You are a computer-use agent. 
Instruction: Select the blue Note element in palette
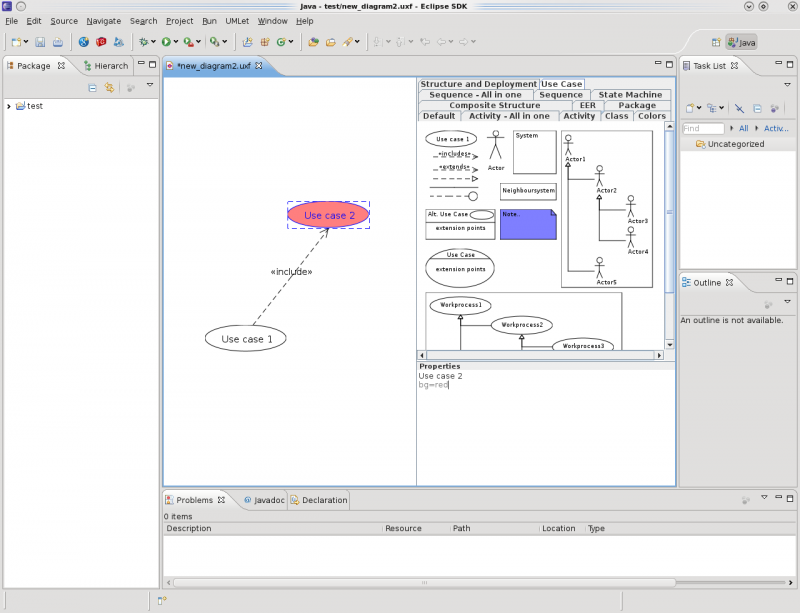(x=528, y=224)
